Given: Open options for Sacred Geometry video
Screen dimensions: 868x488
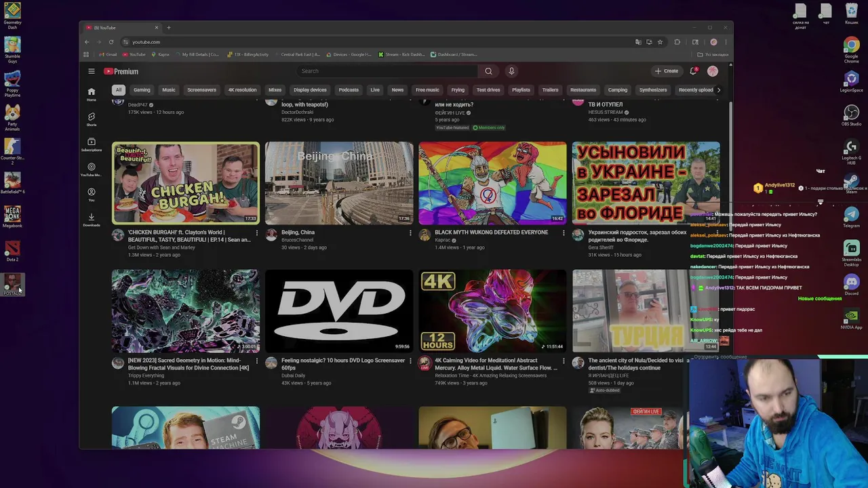Looking at the screenshot, I should (x=256, y=361).
